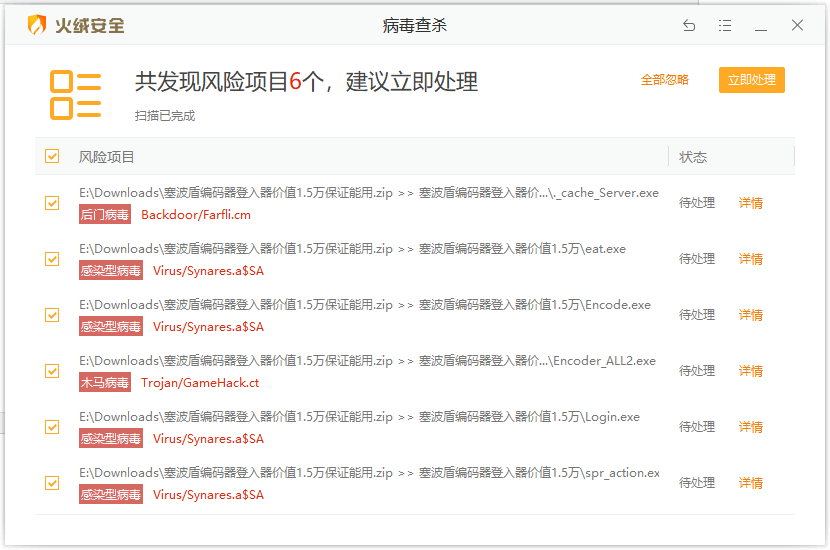Toggle the select-all checkbox beside 风险项目

(52, 156)
